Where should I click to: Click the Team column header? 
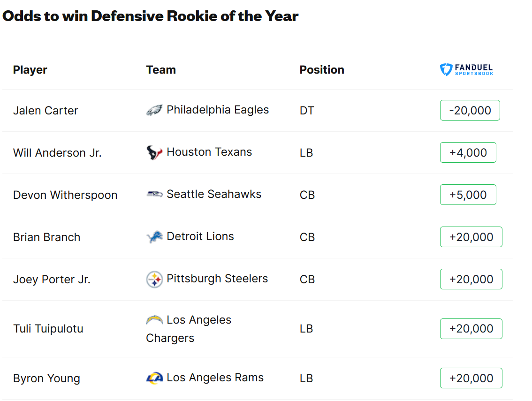click(161, 70)
